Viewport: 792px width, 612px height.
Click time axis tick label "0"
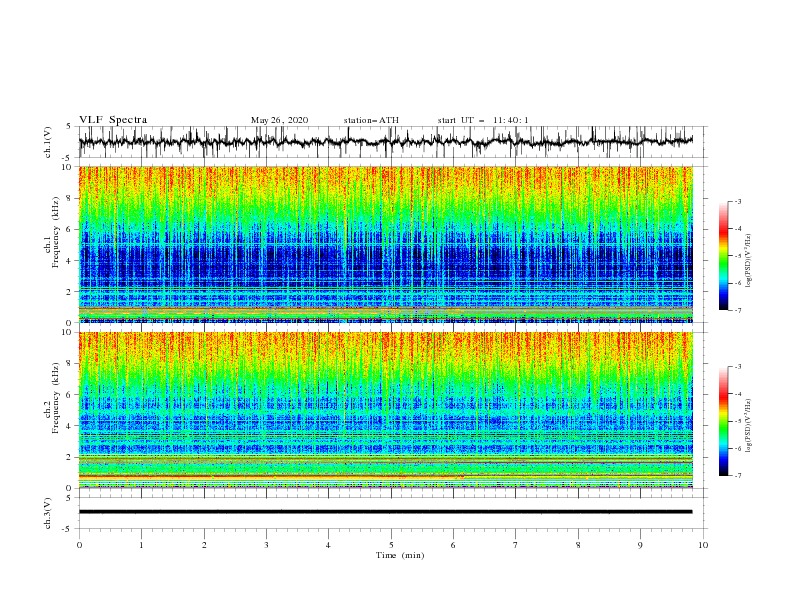tap(79, 545)
